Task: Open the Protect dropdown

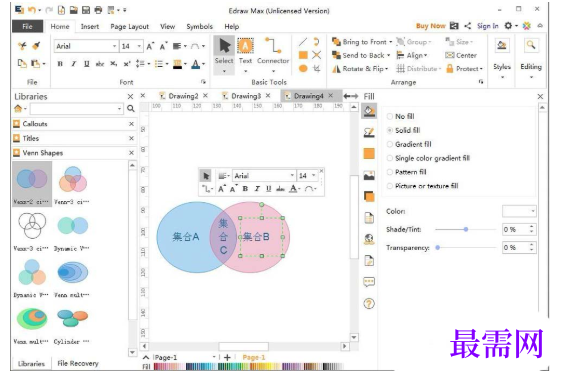Action: pyautogui.click(x=465, y=68)
